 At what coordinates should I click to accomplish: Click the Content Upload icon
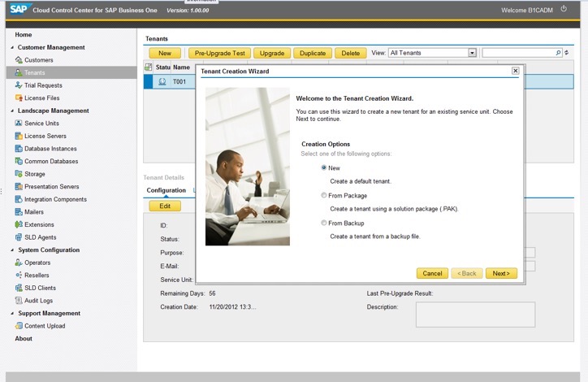[19, 326]
